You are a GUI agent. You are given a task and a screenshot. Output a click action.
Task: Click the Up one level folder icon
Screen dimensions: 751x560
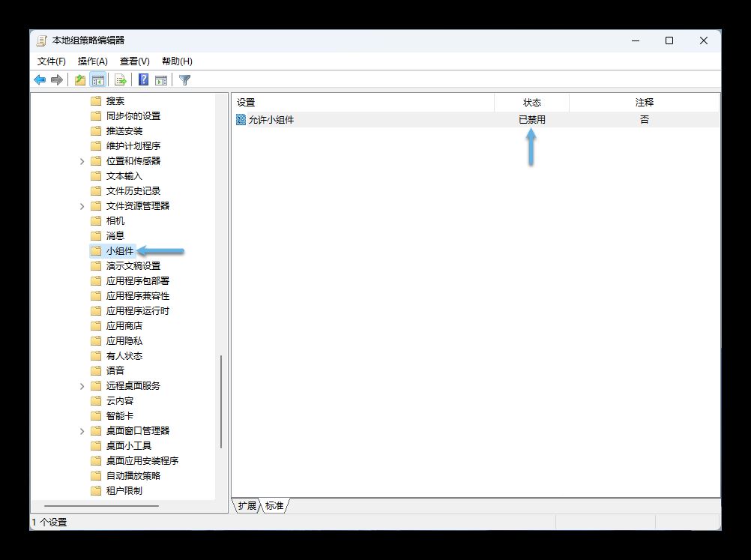[x=79, y=80]
